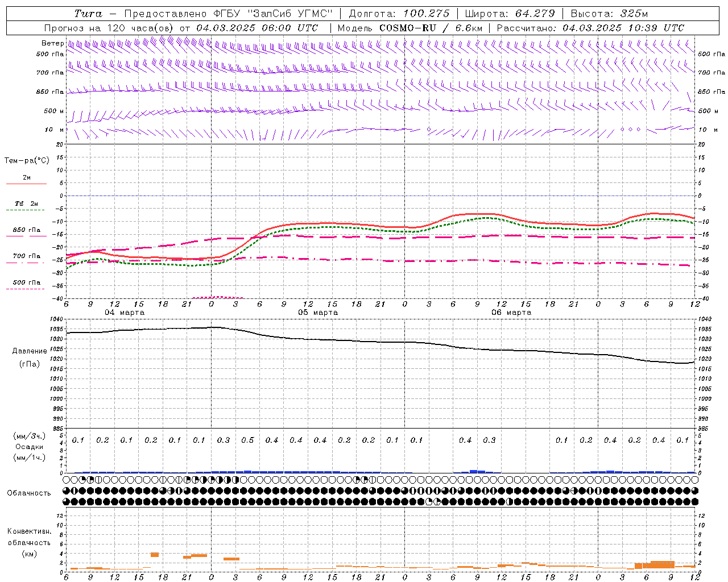Click the "06 марта" date label

[511, 313]
